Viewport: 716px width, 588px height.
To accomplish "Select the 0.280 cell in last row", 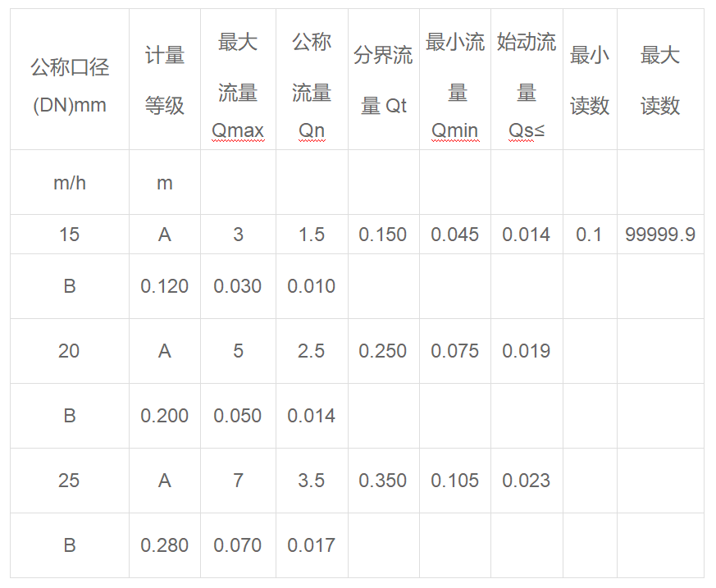I will pyautogui.click(x=165, y=545).
